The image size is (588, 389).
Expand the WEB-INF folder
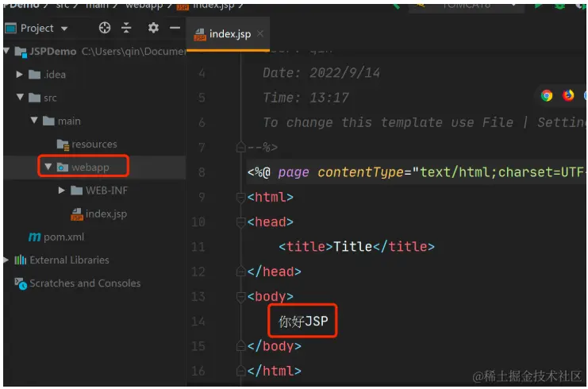click(x=62, y=191)
